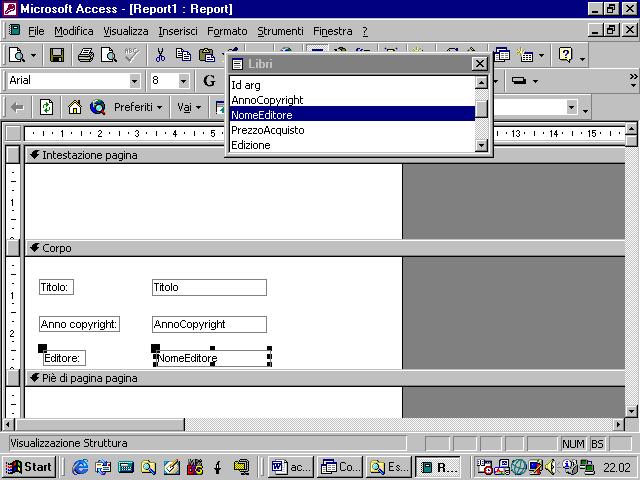Go to the start page home icon
Image resolution: width=640 pixels, height=480 pixels.
tap(74, 107)
